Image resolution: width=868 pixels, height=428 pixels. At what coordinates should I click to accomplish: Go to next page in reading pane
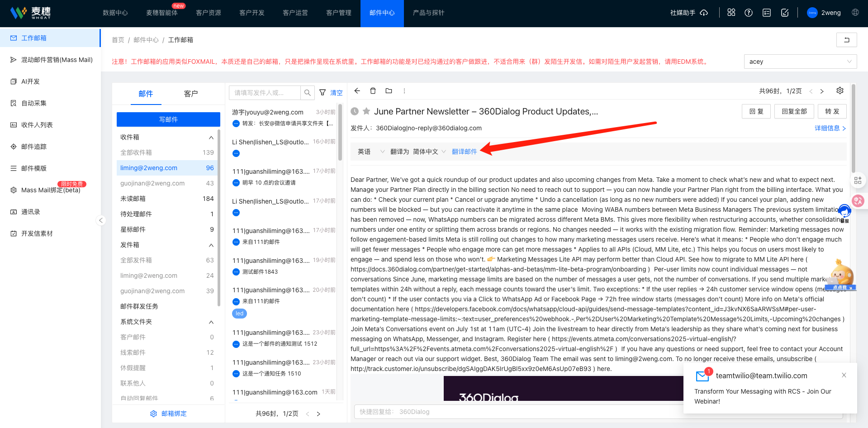click(822, 91)
